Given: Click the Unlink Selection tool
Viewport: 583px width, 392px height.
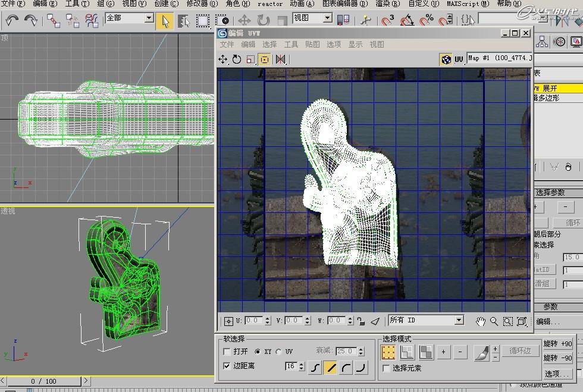Looking at the screenshot, I should 72,20.
